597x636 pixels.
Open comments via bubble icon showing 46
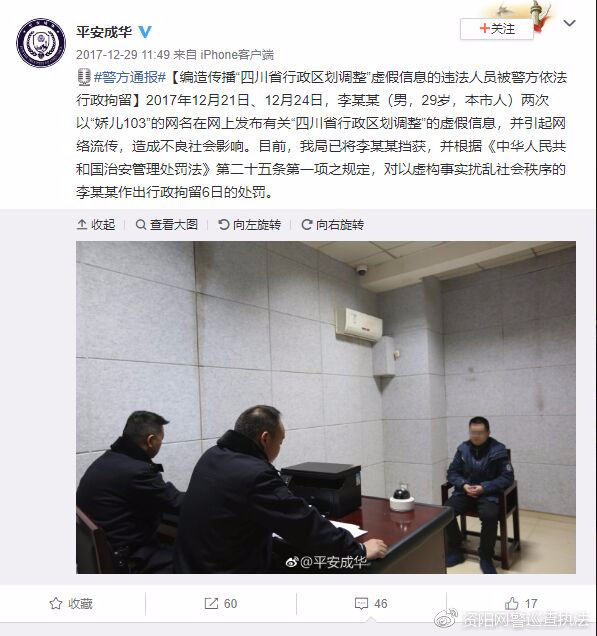click(x=371, y=604)
